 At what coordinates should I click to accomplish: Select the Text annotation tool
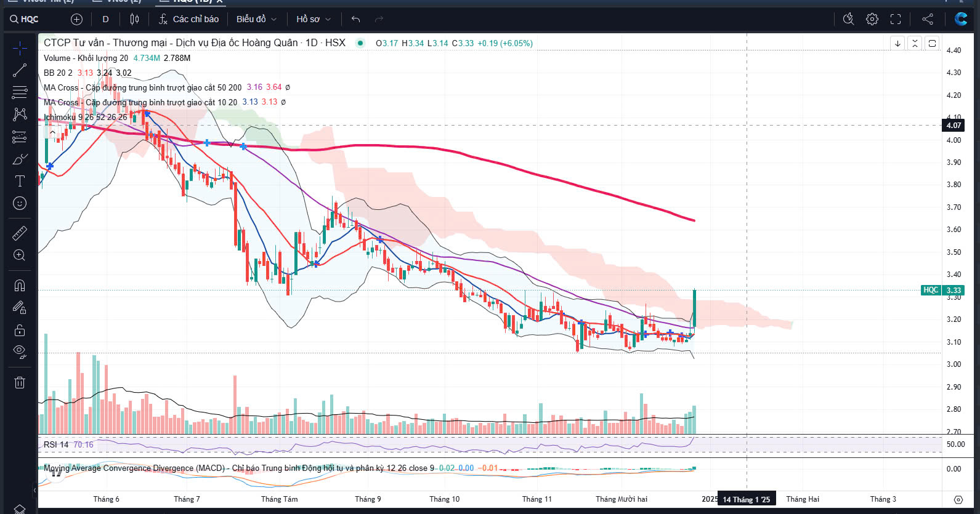tap(20, 181)
